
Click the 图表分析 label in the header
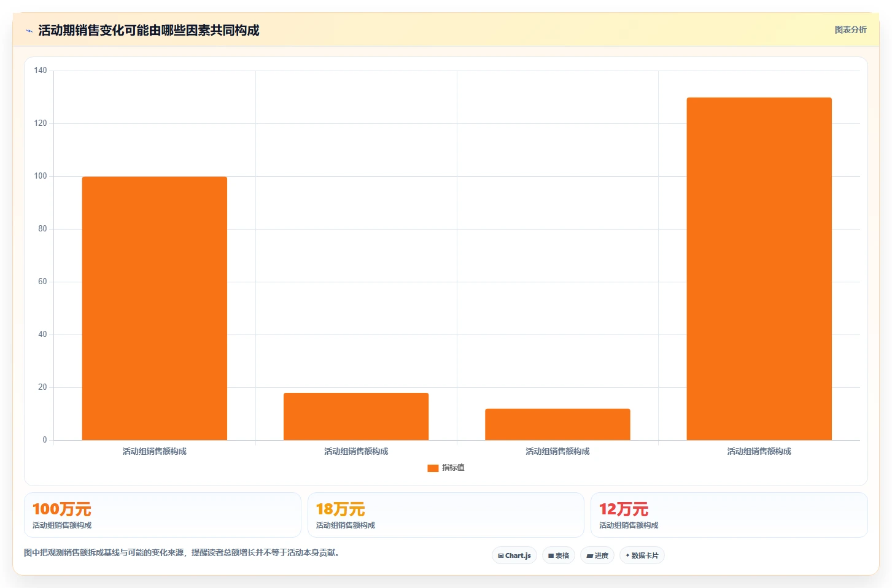click(850, 29)
